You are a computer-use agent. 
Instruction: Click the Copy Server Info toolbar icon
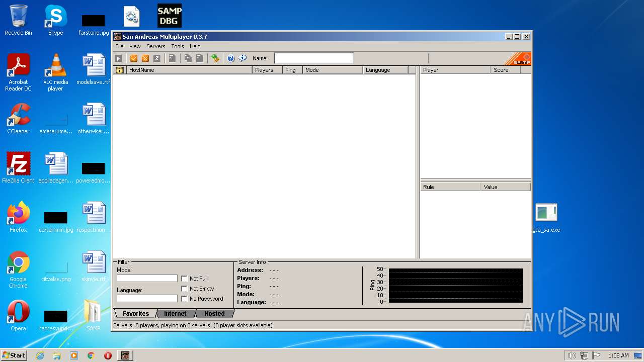tap(188, 58)
